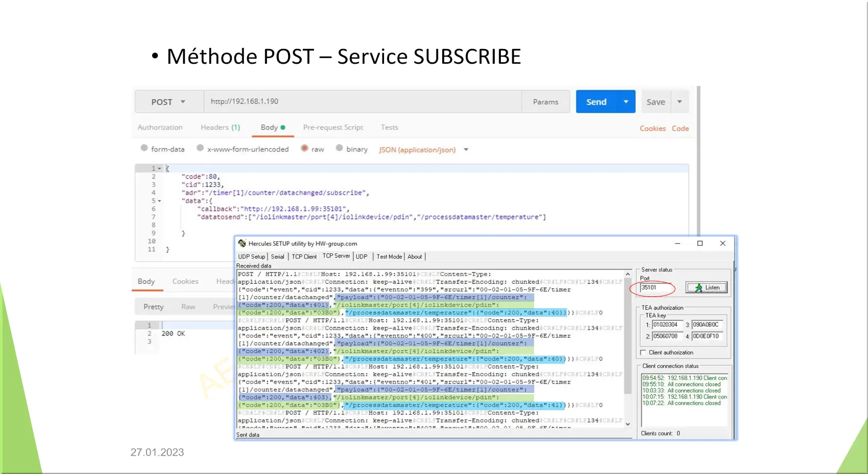Choose the binary radio button
868x474 pixels.
tap(339, 148)
